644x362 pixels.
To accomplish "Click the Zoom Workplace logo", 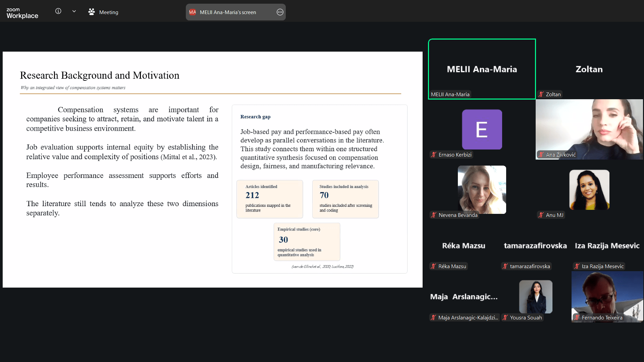I will point(22,13).
